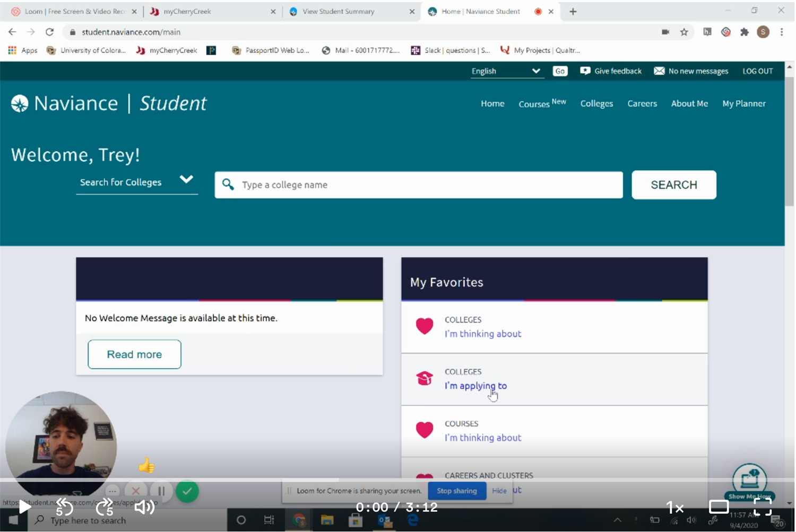Click the camera icon in address bar
The height and width of the screenshot is (532, 796).
(x=665, y=32)
